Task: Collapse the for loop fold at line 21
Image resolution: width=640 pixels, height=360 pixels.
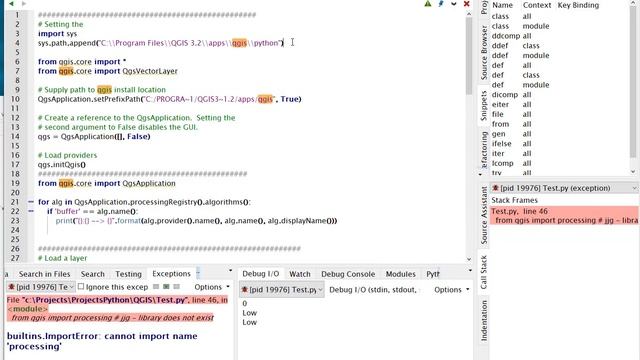Action: 31,202
